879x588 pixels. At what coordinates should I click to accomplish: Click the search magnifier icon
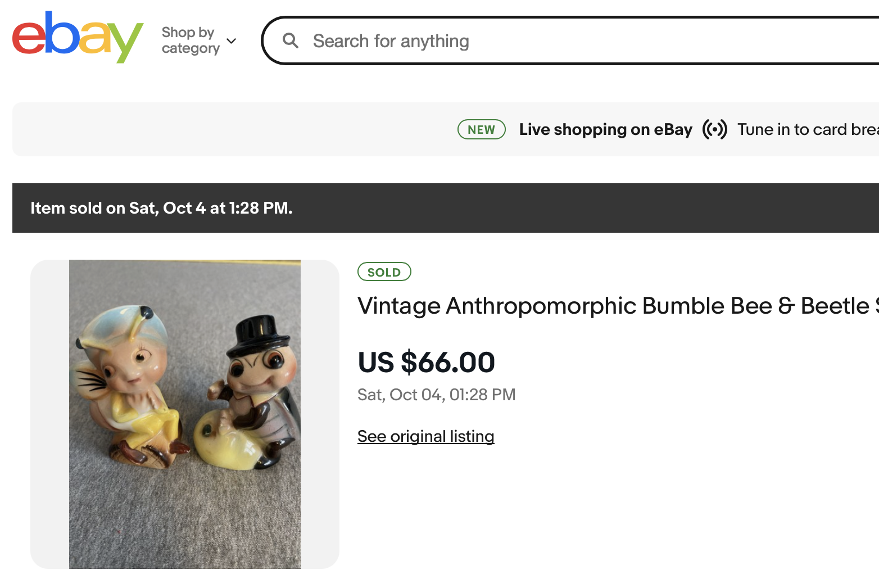tap(291, 40)
